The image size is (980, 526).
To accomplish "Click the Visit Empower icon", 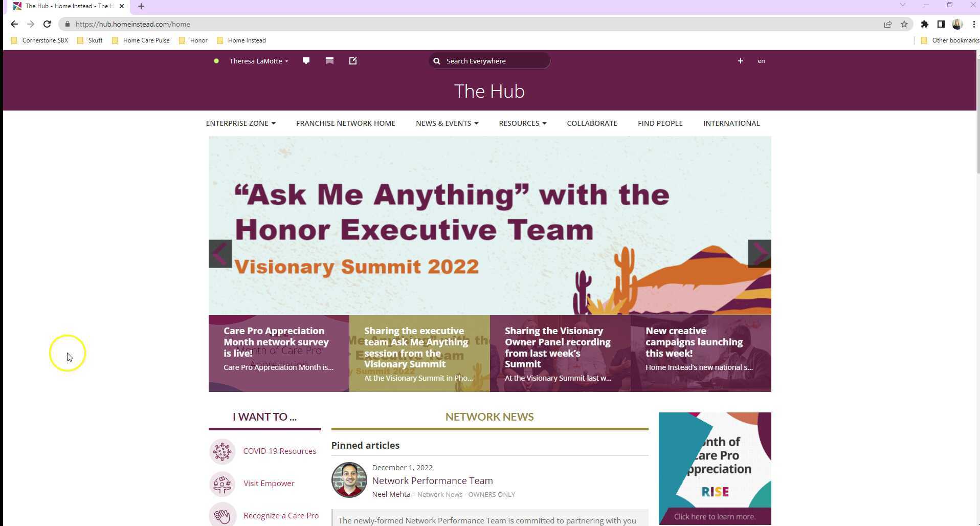I will tap(222, 484).
